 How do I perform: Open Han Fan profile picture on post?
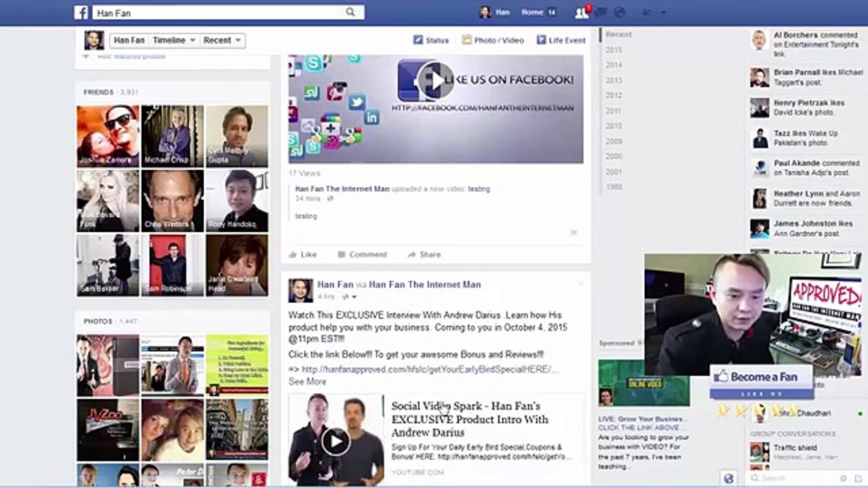300,290
